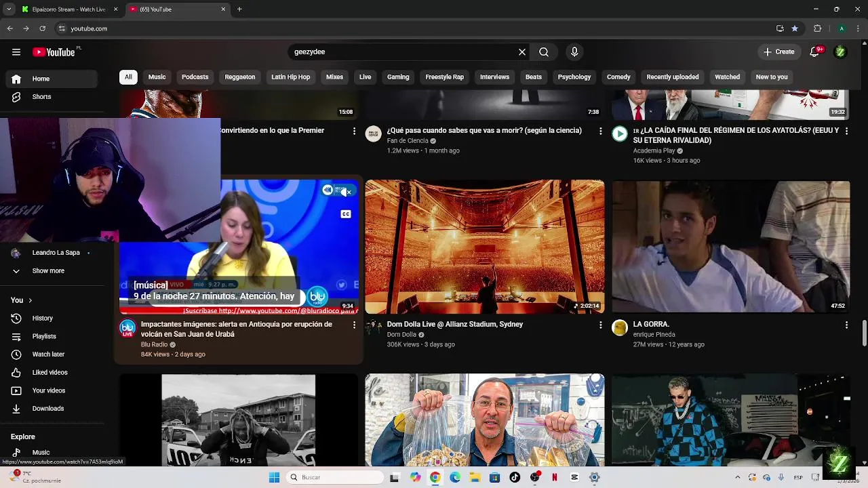Open the browser extensions puzzle icon

point(817,28)
